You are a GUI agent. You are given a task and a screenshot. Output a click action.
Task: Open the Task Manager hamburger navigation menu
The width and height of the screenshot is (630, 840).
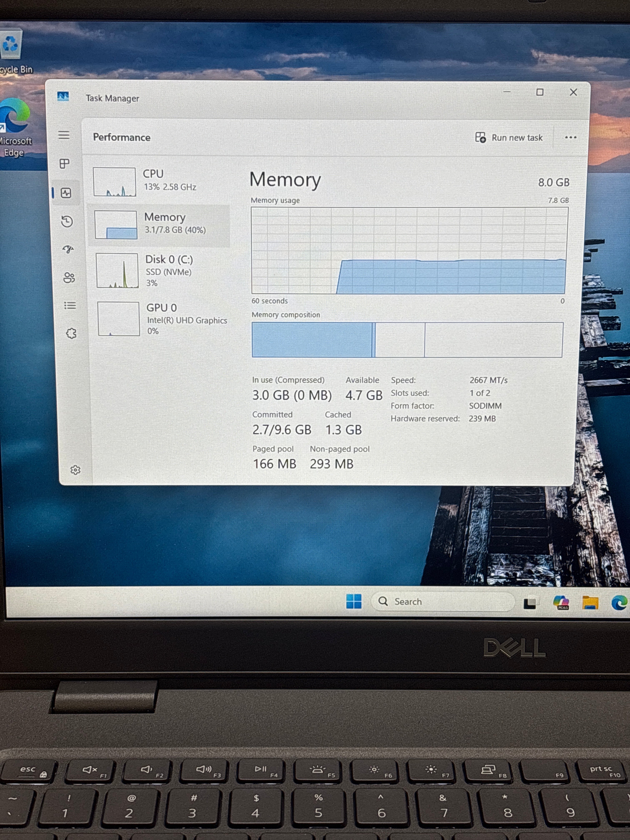[x=64, y=135]
